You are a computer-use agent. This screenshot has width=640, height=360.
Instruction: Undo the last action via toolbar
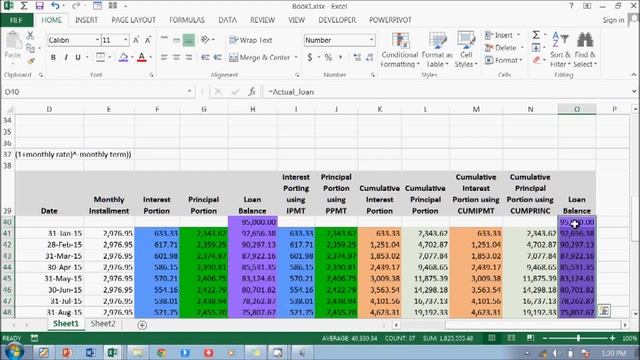[55, 6]
